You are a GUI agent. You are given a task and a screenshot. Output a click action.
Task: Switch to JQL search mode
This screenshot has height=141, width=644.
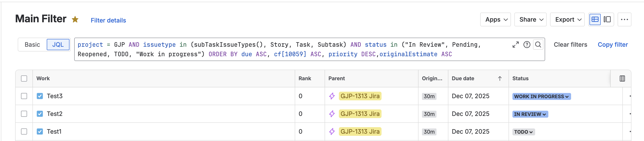58,45
